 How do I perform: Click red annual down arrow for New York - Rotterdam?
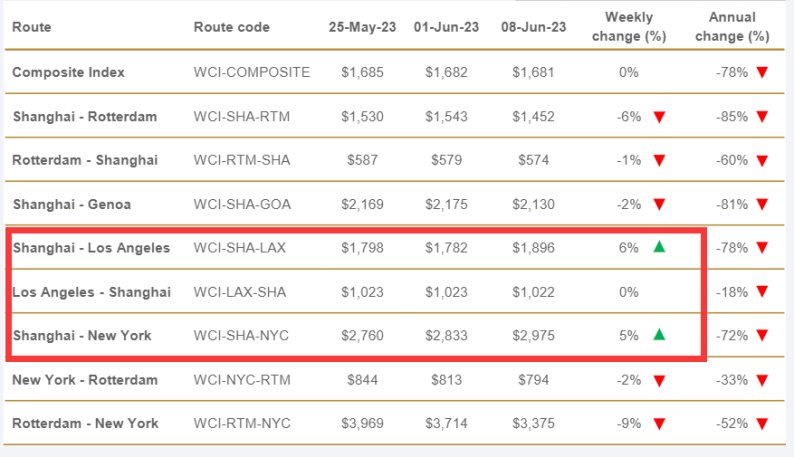click(x=762, y=380)
